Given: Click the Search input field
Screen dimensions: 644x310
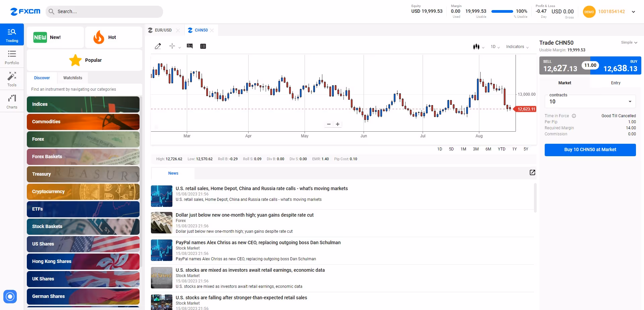Looking at the screenshot, I should (x=104, y=11).
